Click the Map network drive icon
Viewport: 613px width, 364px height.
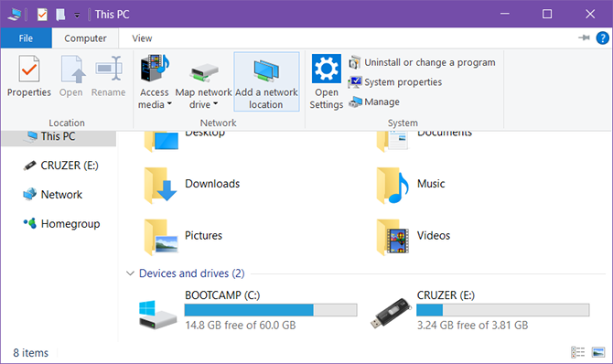204,73
